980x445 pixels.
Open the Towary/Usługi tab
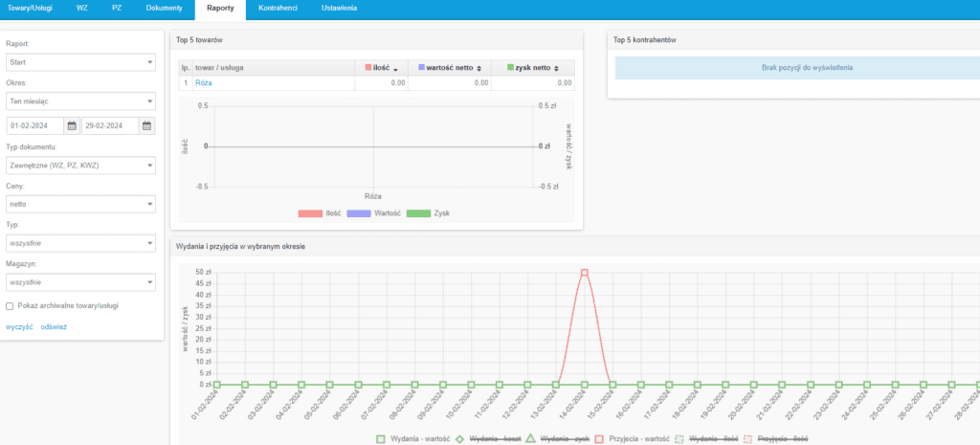pyautogui.click(x=31, y=8)
